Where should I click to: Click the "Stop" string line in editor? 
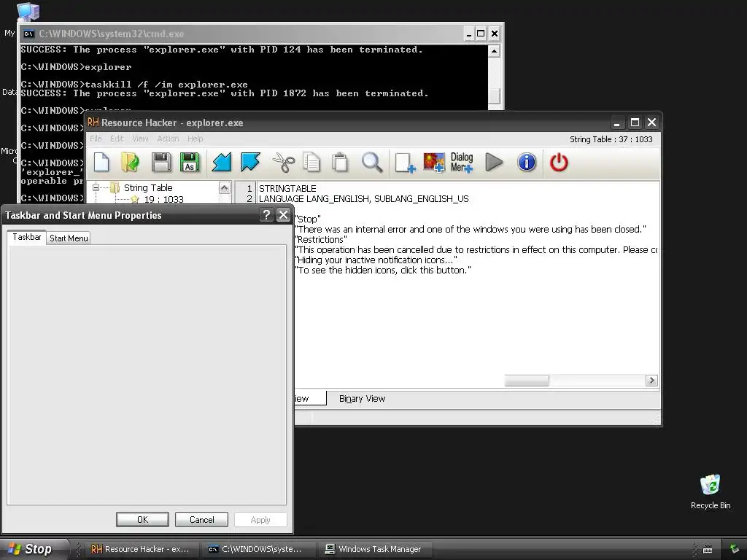point(308,219)
